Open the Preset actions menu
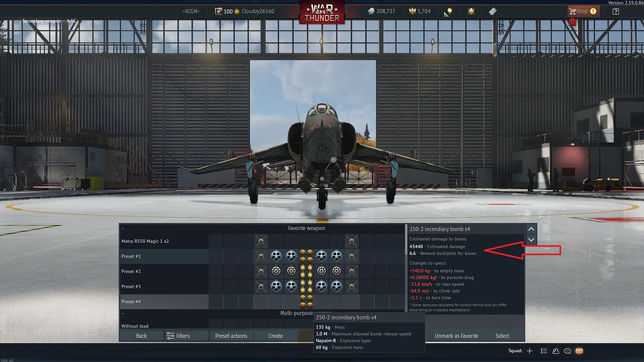Image resolution: width=644 pixels, height=362 pixels. point(231,336)
